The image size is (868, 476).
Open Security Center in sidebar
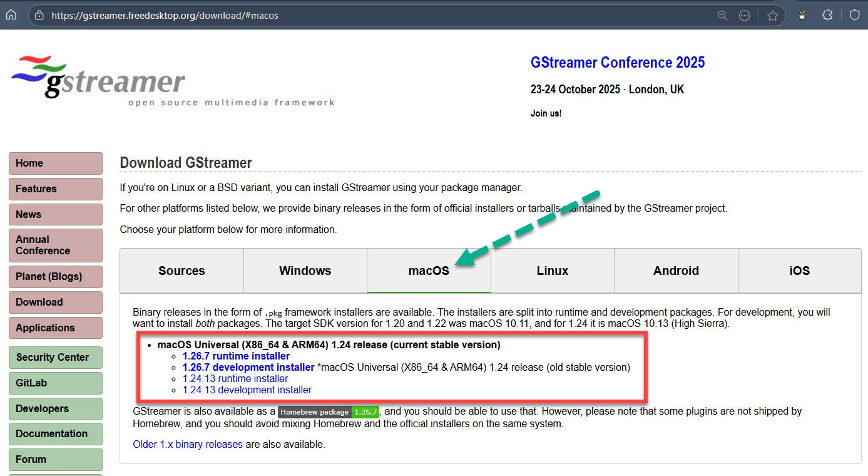click(x=55, y=357)
